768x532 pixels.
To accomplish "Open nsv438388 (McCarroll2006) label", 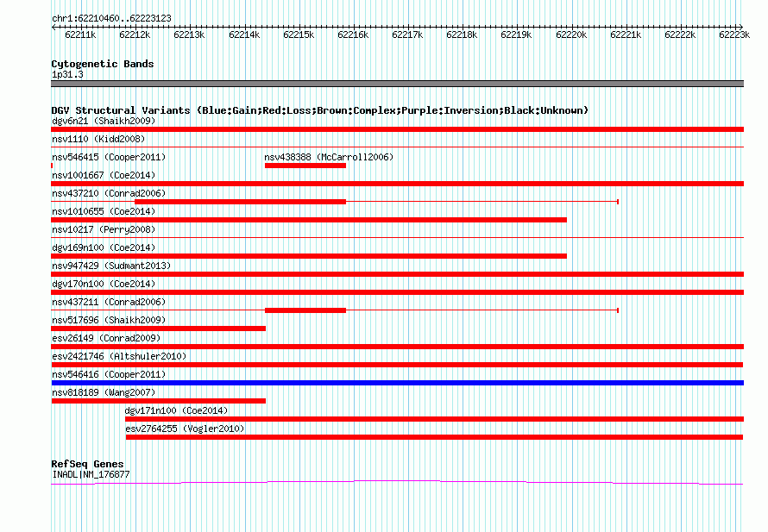I will click(329, 157).
